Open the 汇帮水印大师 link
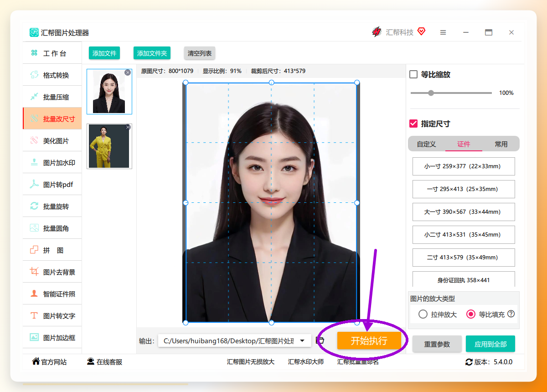The height and width of the screenshot is (392, 547). 306,362
